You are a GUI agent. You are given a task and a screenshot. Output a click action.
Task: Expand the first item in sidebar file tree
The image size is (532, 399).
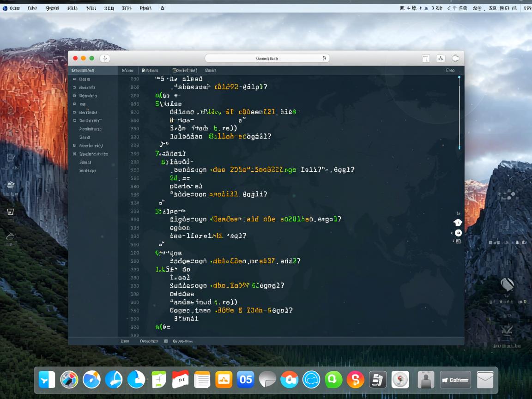(74, 79)
